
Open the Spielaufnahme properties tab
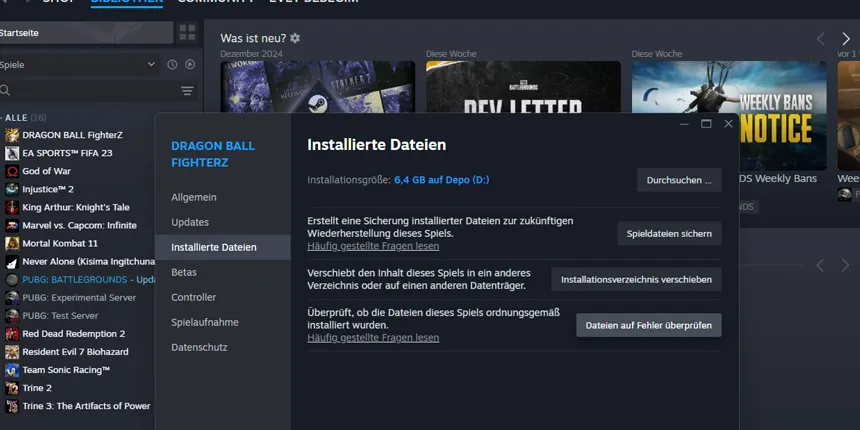click(x=205, y=322)
